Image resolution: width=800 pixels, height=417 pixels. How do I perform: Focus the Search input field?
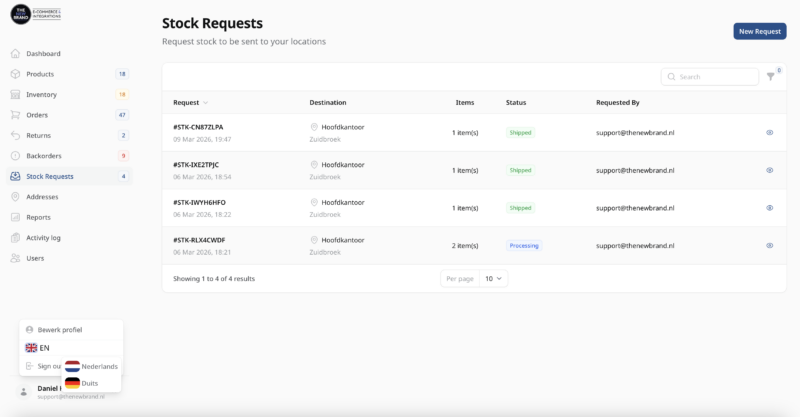click(x=710, y=77)
